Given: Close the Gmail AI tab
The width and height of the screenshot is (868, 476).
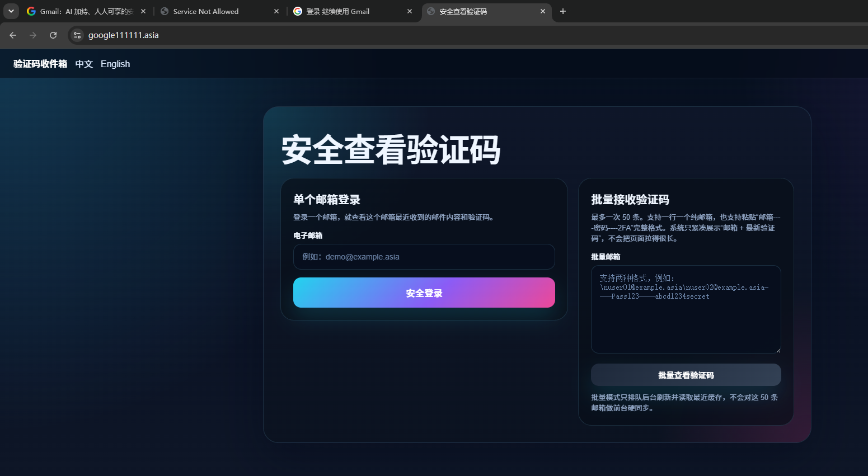Looking at the screenshot, I should (x=143, y=11).
